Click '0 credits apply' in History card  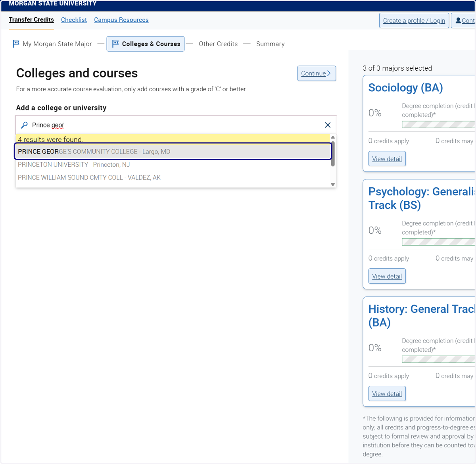pyautogui.click(x=389, y=376)
